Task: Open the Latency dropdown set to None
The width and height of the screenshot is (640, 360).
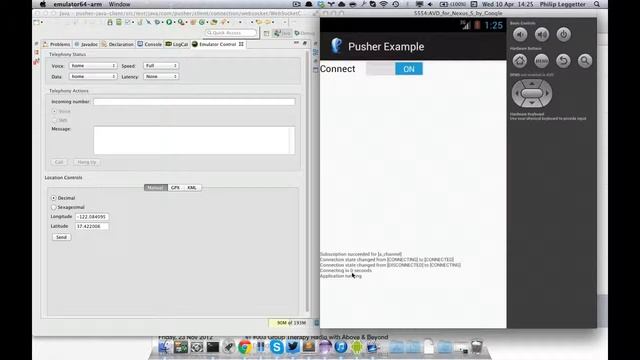Action: tap(161, 76)
